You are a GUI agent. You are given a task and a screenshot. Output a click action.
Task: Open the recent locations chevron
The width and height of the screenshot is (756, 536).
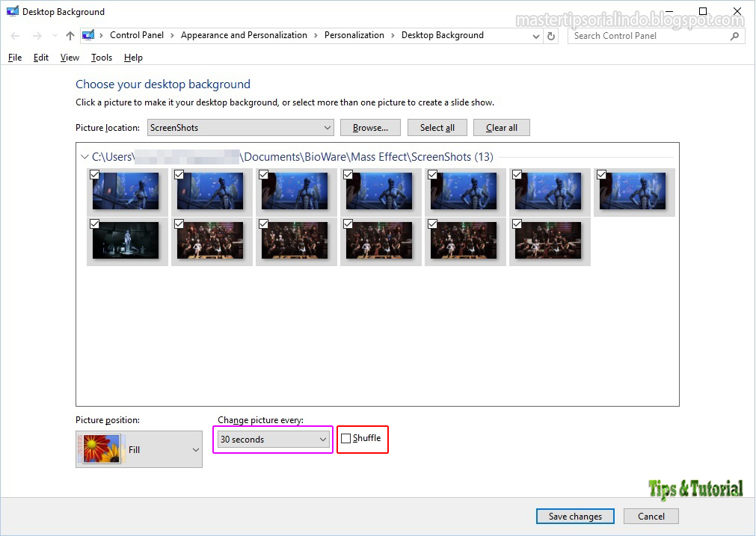55,36
